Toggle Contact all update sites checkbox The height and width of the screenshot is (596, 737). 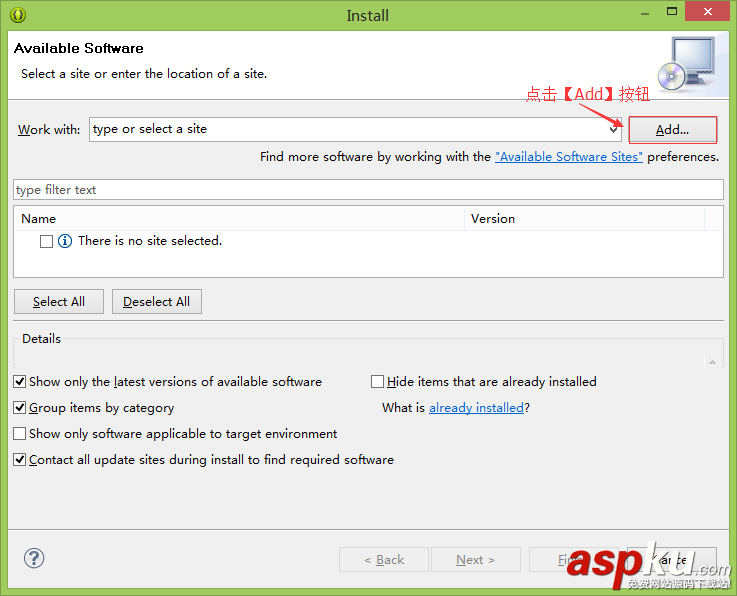(x=19, y=459)
